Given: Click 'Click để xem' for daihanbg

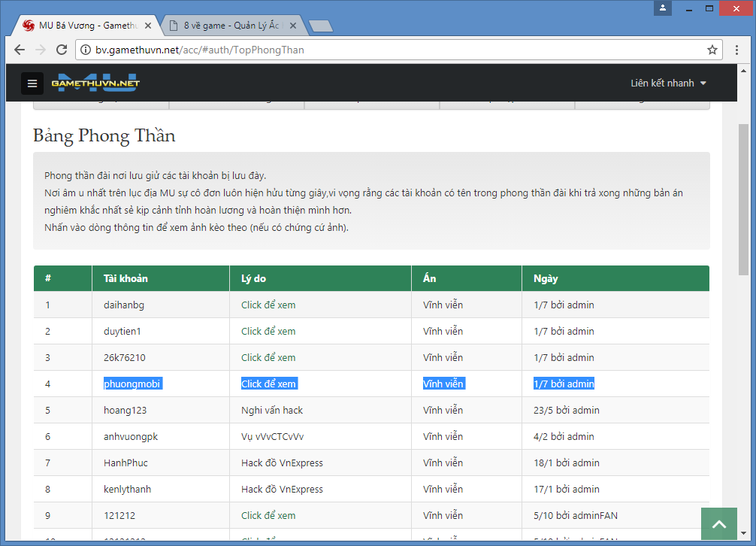Looking at the screenshot, I should 268,305.
